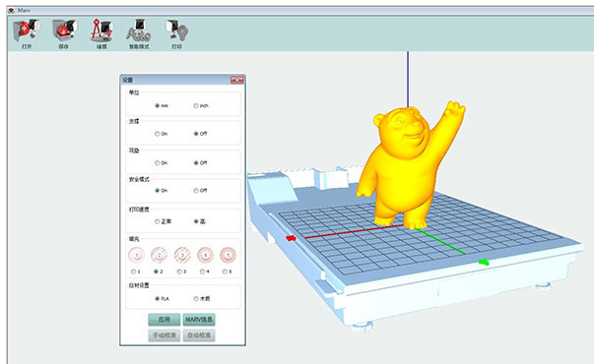Viewport: 594px width, 364px height.
Task: Click the auto calibration (自动校准) button
Action: pyautogui.click(x=199, y=335)
